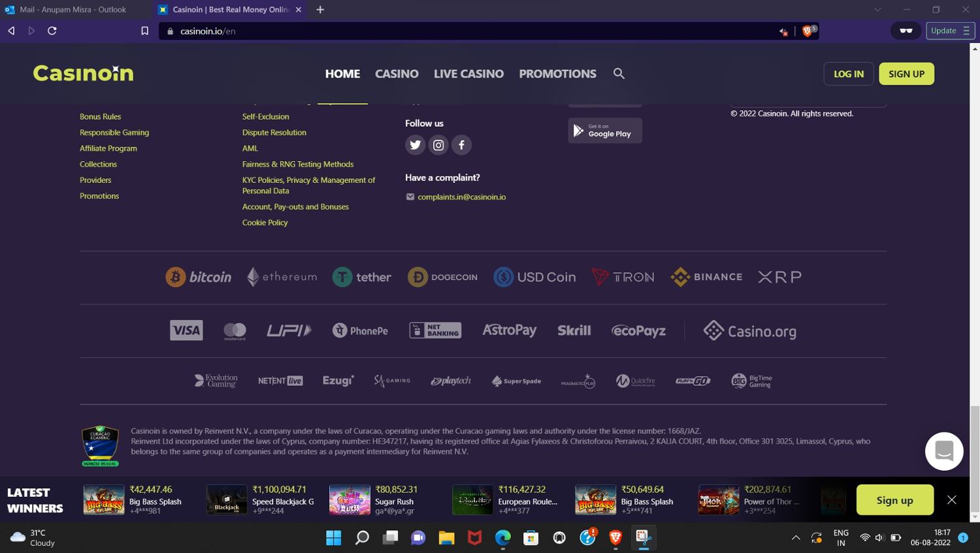Open the live chat support bubble
The width and height of the screenshot is (980, 553).
coord(944,450)
